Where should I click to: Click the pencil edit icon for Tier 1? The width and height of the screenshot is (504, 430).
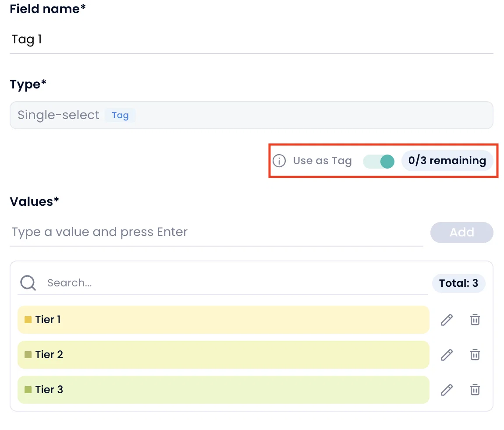(447, 320)
